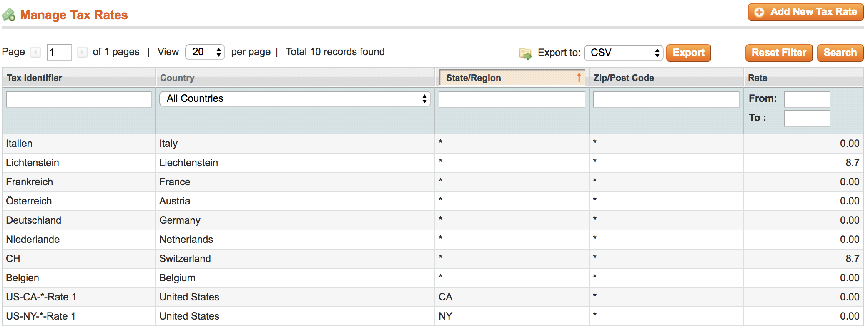The width and height of the screenshot is (868, 328).
Task: Focus the Tax Identifier filter field
Action: [78, 99]
